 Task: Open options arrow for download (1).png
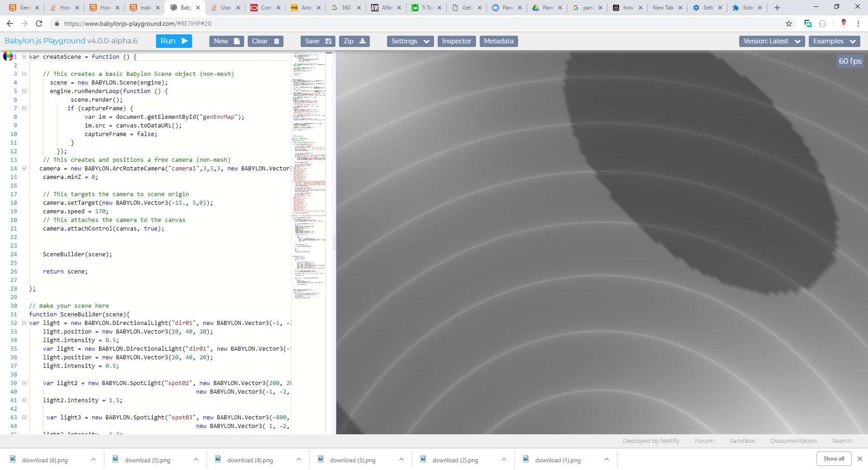coord(607,460)
